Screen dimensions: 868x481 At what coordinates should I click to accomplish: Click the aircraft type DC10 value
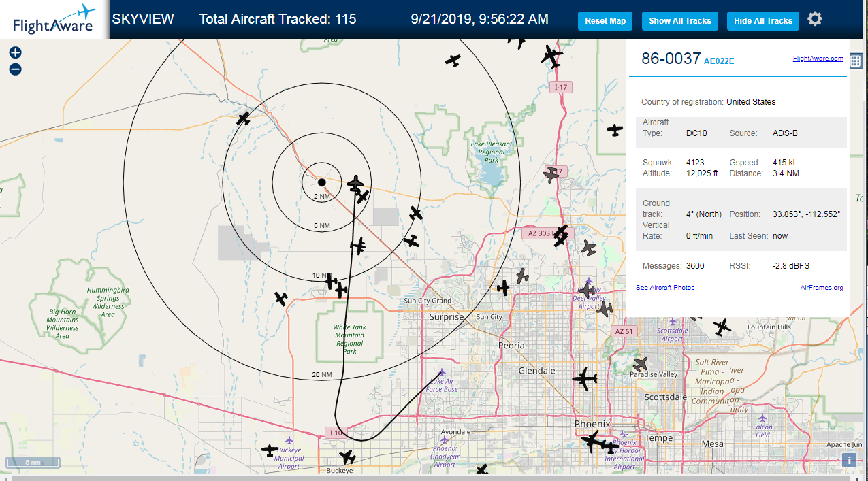pos(696,133)
